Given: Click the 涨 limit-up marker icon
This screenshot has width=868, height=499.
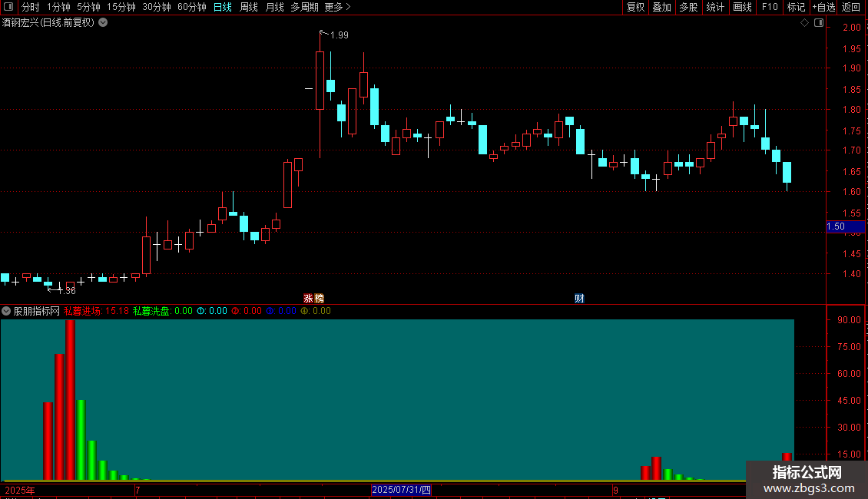Looking at the screenshot, I should [308, 299].
